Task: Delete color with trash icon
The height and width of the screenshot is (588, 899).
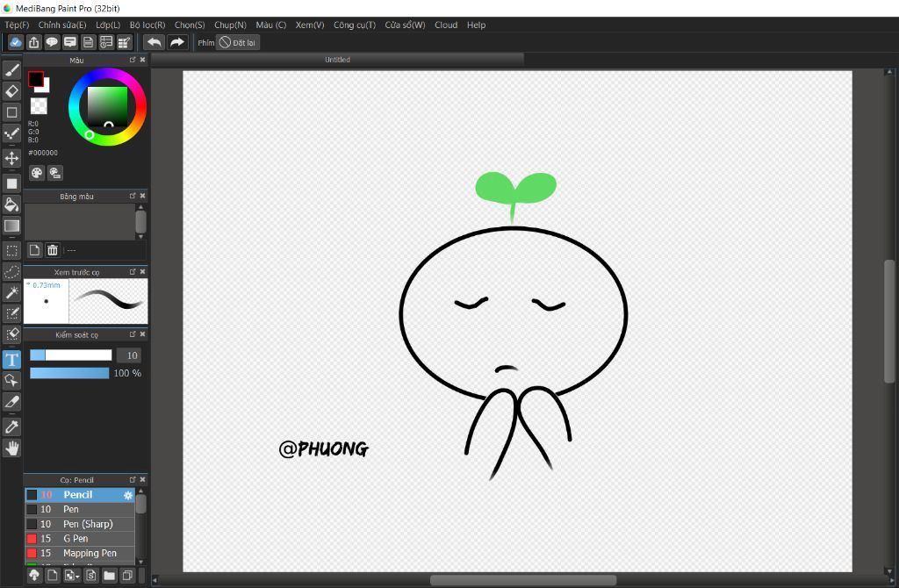Action: (53, 250)
